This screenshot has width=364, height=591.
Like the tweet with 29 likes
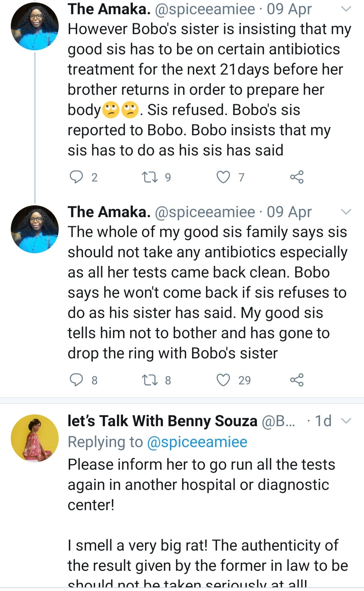(223, 380)
